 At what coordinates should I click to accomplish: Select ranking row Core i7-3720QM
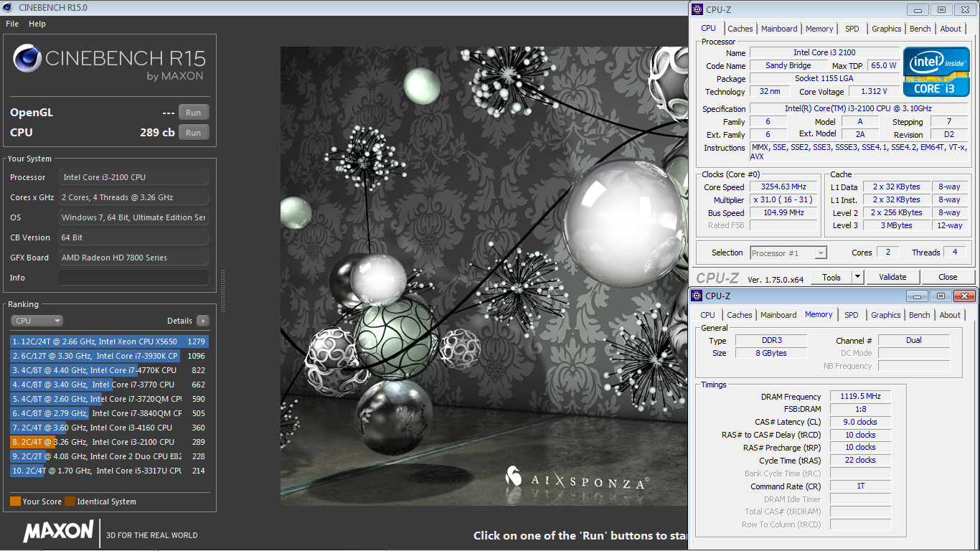click(x=108, y=399)
